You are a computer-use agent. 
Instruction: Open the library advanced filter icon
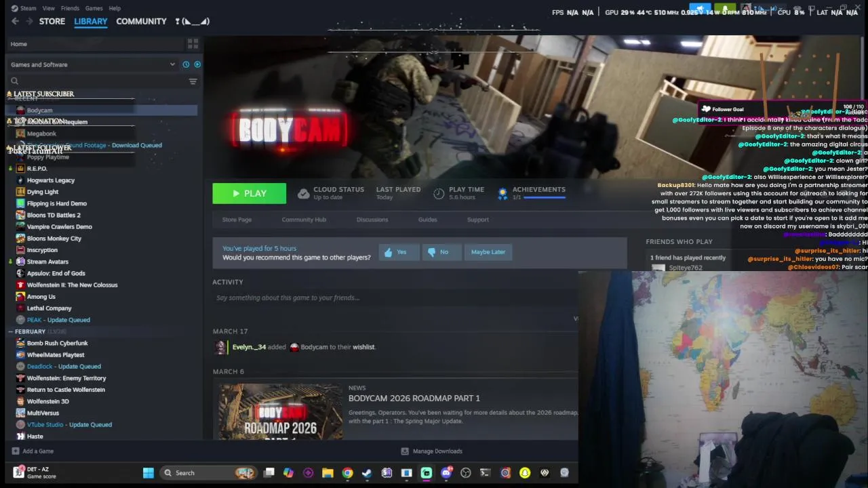pos(193,81)
